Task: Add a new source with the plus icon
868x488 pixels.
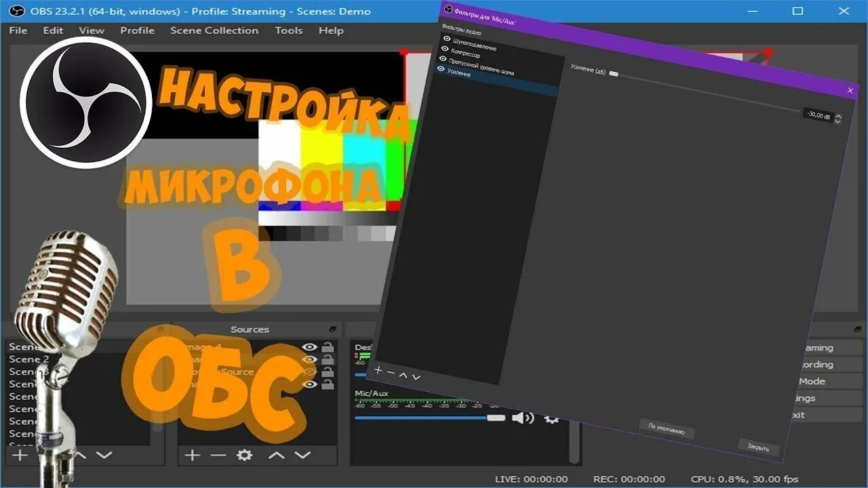Action: pyautogui.click(x=193, y=455)
